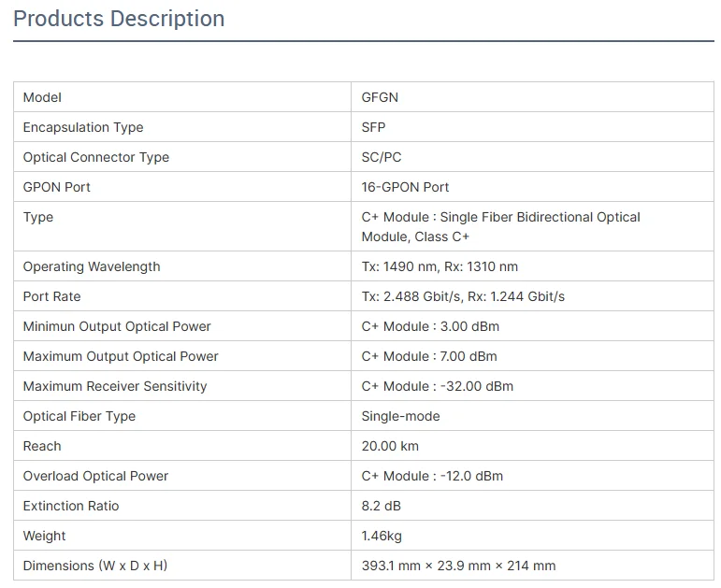Click the Maximum Receiver Sensitivity label
Screen dimensions: 721x588
click(x=115, y=386)
